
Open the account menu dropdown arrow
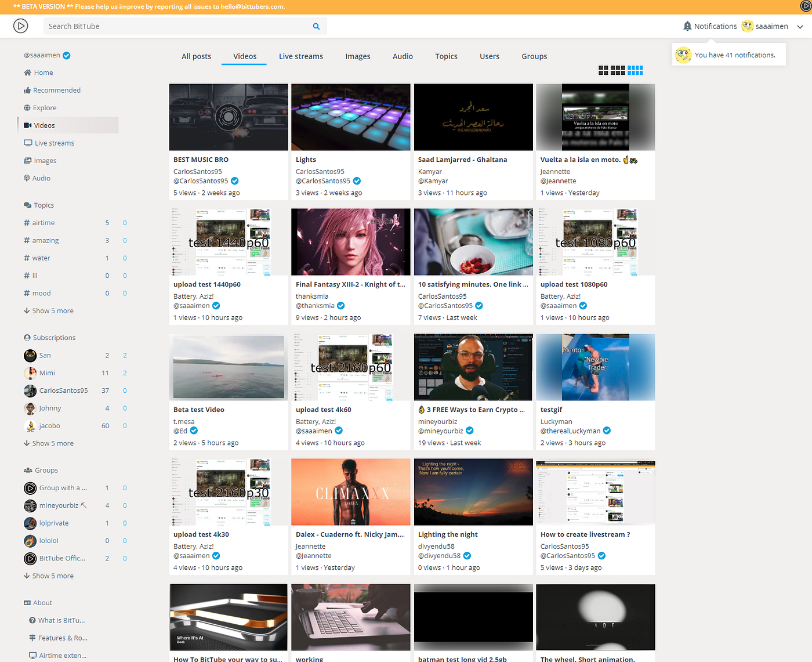pos(800,27)
